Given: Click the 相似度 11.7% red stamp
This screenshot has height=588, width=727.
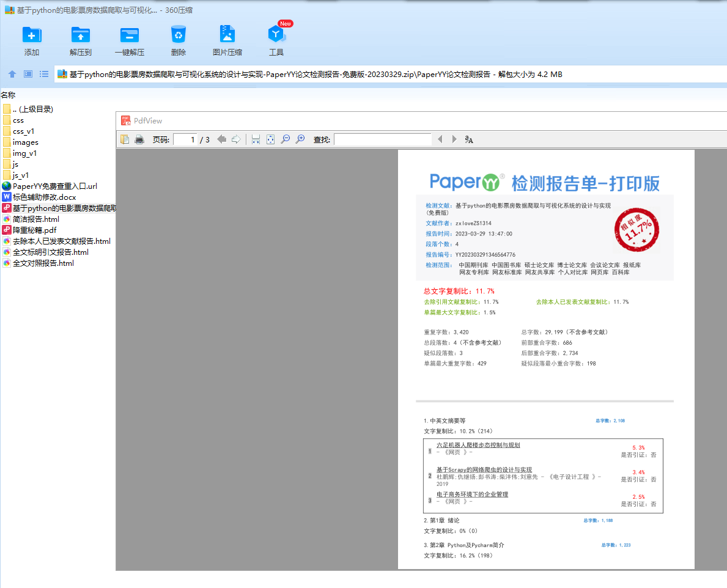Looking at the screenshot, I should point(637,230).
